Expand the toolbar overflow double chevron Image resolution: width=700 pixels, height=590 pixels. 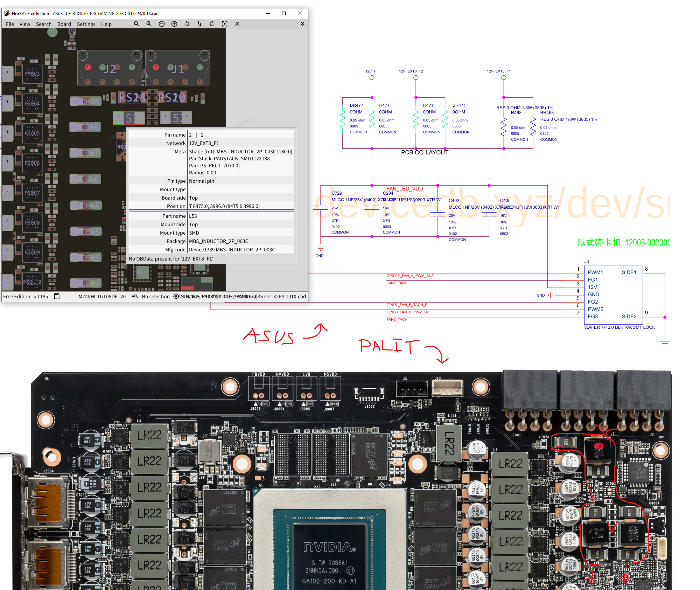pos(302,24)
